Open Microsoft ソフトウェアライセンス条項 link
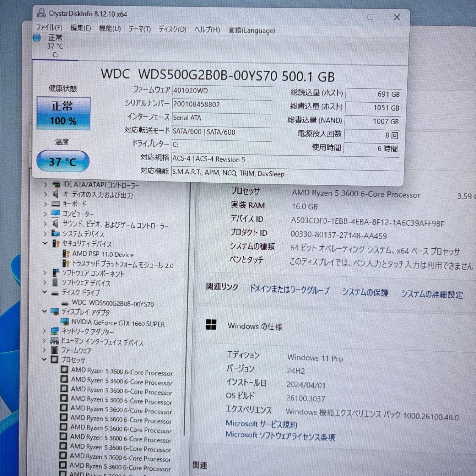 coord(280,436)
